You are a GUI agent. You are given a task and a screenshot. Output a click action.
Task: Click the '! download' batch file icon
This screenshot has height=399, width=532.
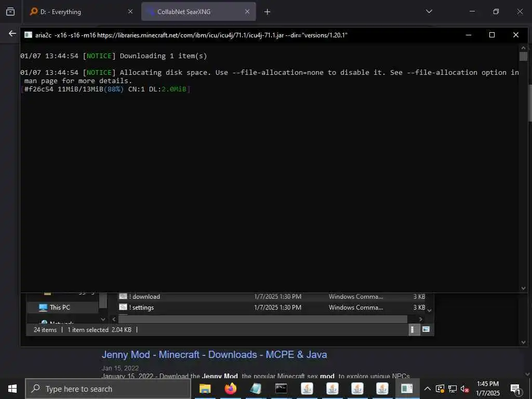pos(123,297)
